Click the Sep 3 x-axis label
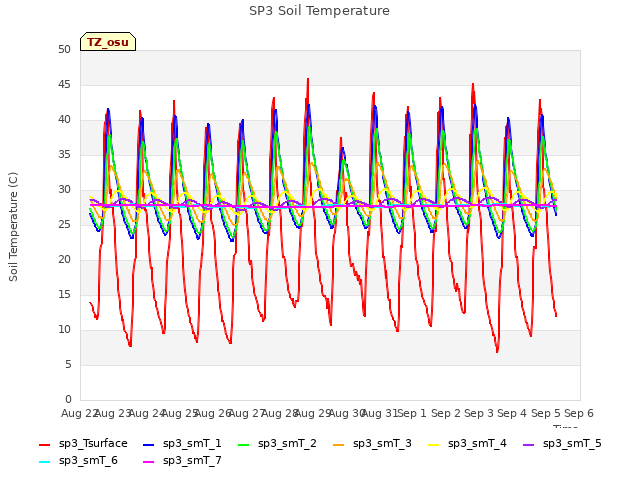Image resolution: width=640 pixels, height=480 pixels. [479, 413]
